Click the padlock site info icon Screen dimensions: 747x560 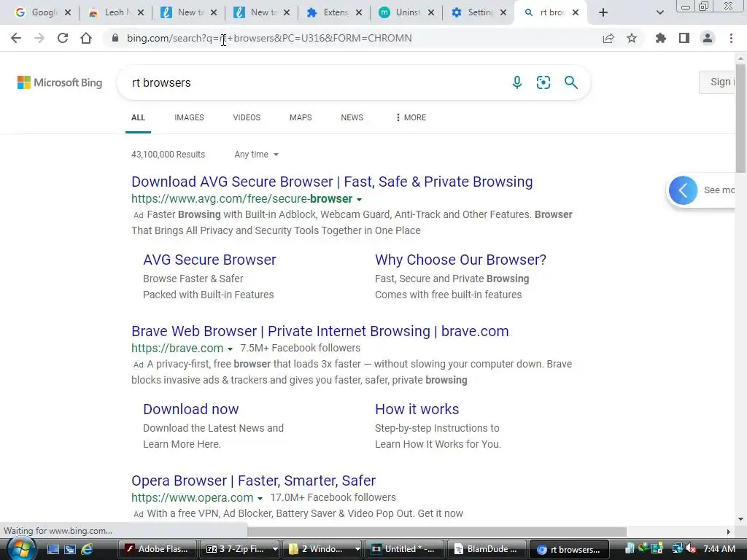click(115, 38)
